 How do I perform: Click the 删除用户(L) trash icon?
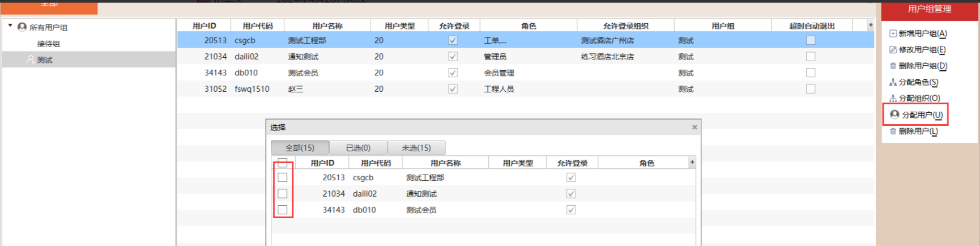(x=893, y=131)
